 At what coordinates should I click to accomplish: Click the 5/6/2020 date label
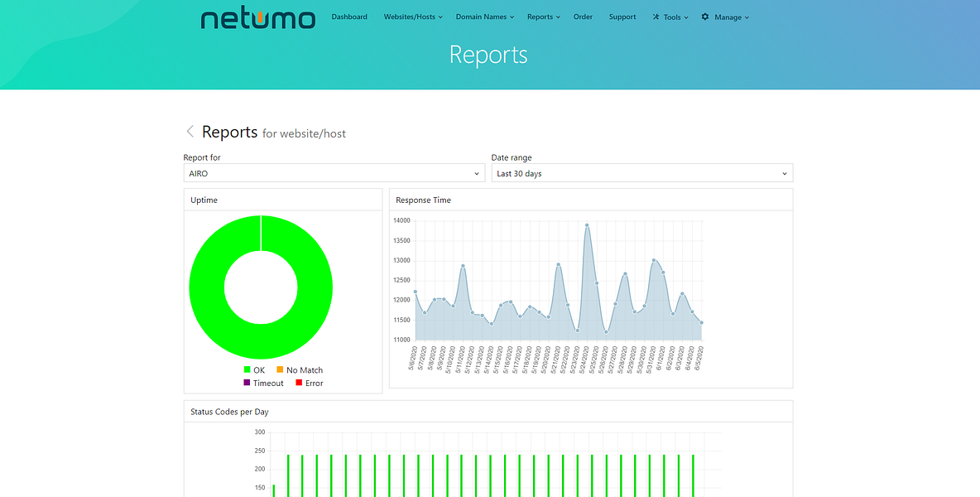[412, 359]
